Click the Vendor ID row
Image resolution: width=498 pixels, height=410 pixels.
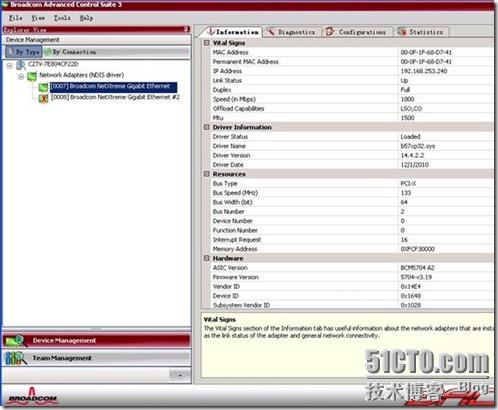click(353, 286)
